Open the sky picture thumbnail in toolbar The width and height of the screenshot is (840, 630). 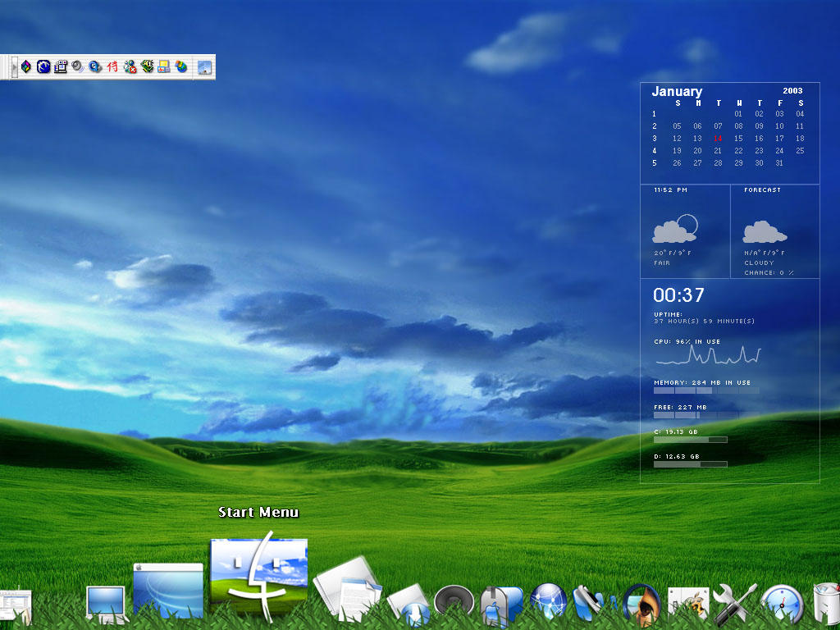(x=204, y=67)
